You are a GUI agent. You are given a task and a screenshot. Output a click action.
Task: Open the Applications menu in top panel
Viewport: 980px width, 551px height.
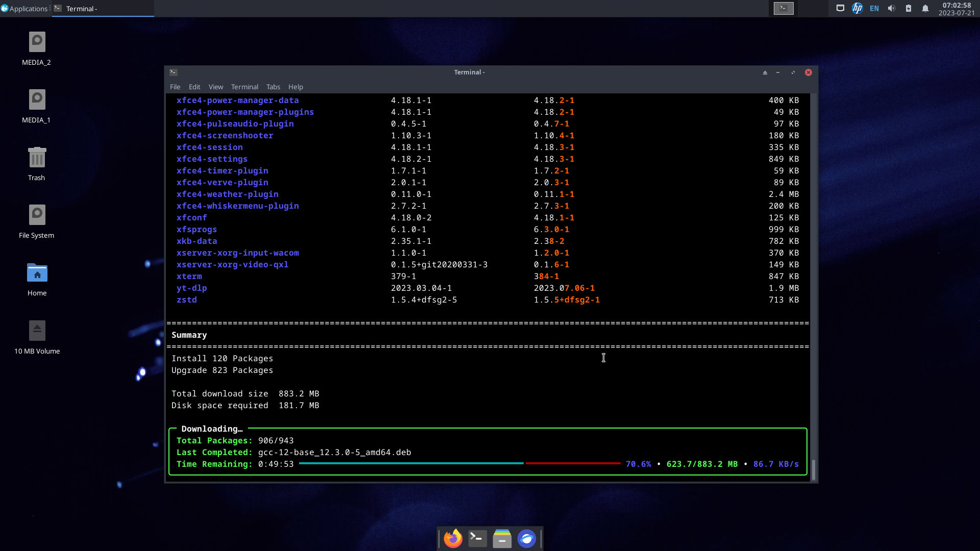click(x=24, y=9)
